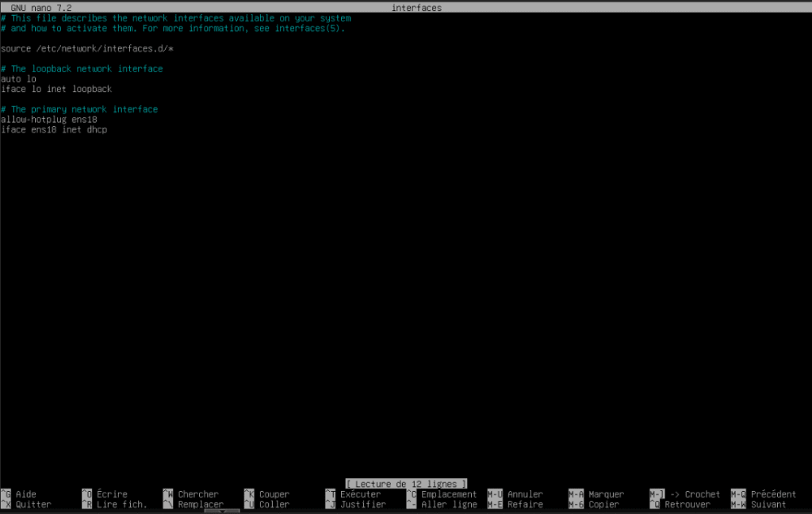Click the 'source /etc/network/interfaces.d/*' line
The width and height of the screenshot is (812, 514).
point(87,48)
